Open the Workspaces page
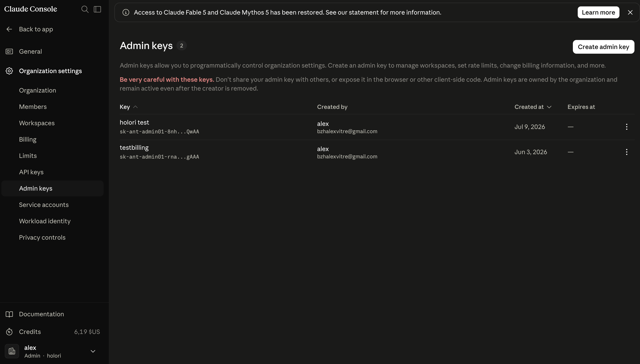This screenshot has width=640, height=364. (x=37, y=123)
